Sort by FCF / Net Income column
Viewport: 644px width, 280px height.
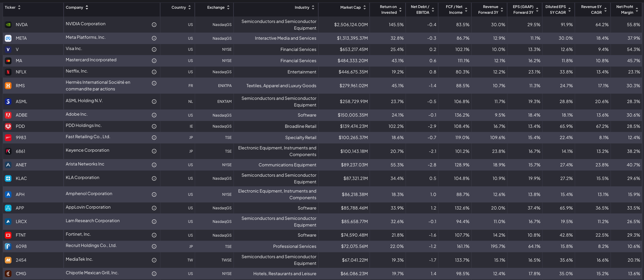466,9
